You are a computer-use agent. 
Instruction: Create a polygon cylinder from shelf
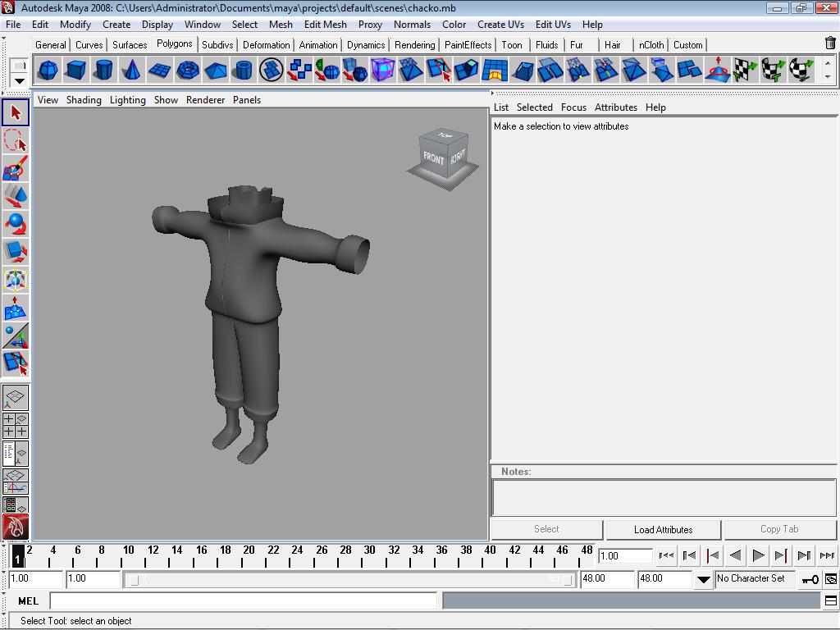(x=103, y=71)
